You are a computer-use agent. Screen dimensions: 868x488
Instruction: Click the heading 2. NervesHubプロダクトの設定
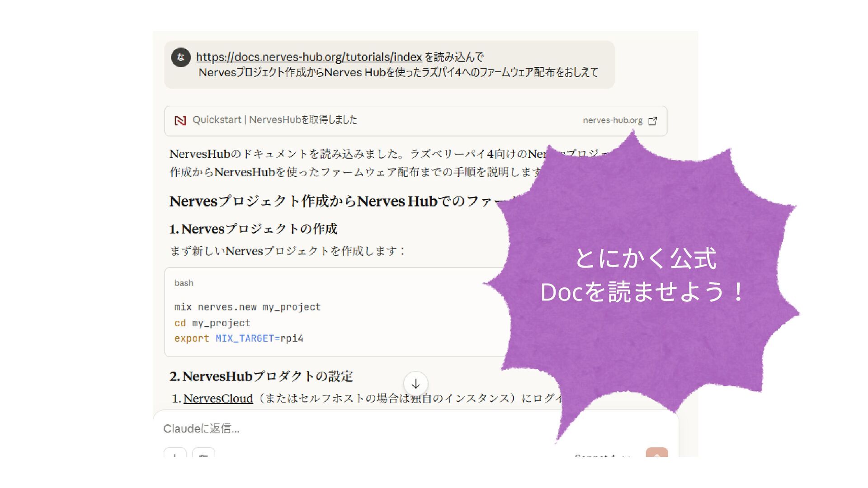(261, 376)
